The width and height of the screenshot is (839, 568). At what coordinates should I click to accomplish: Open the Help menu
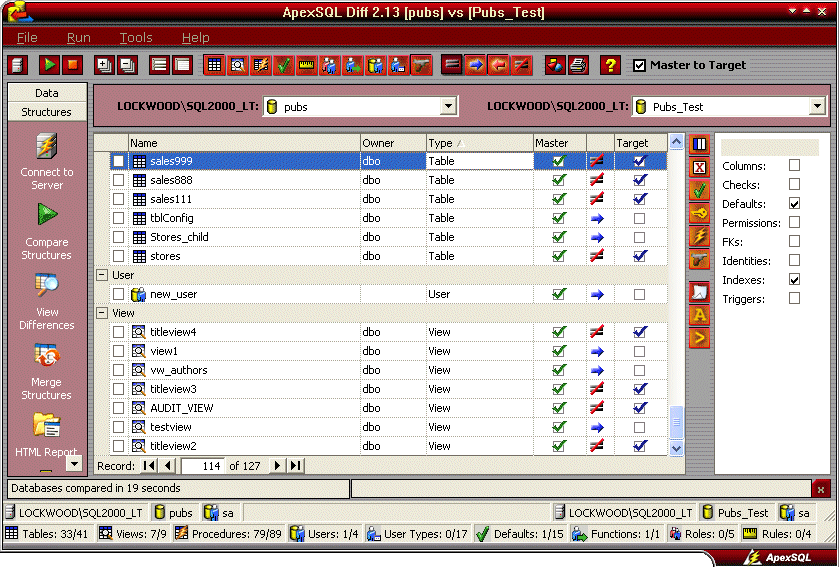pyautogui.click(x=195, y=37)
